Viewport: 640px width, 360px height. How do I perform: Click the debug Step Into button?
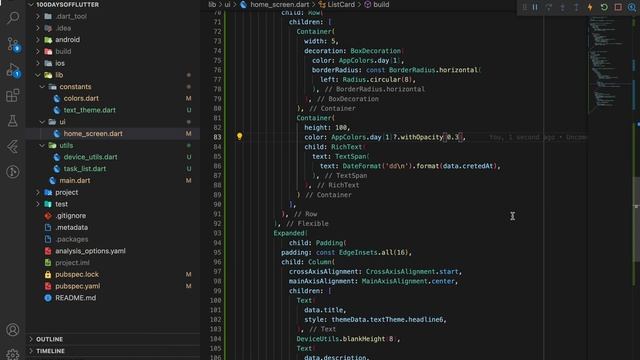(x=563, y=7)
